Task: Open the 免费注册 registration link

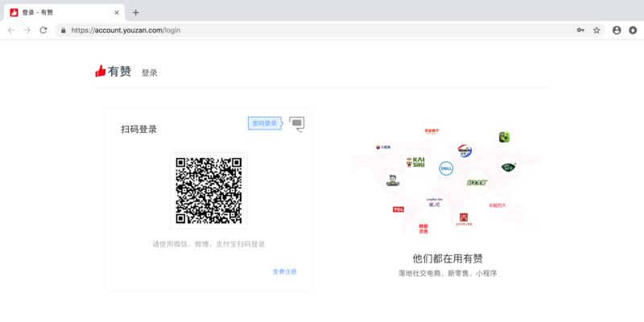Action: (285, 271)
